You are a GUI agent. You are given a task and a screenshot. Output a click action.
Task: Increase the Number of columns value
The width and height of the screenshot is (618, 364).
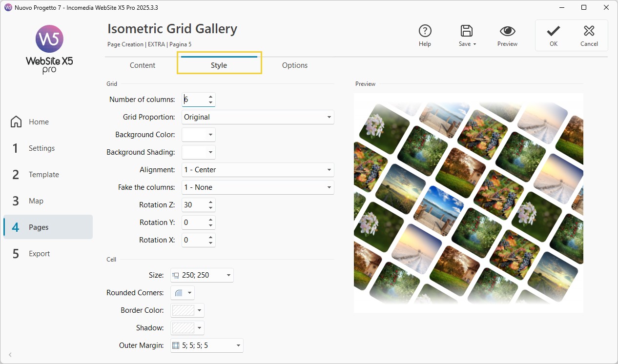click(x=210, y=97)
